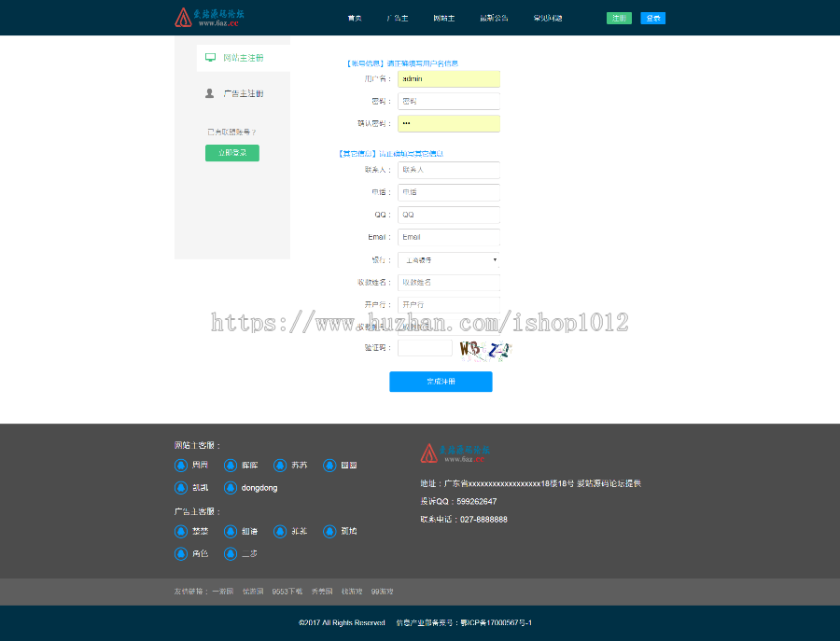Screen dimensions: 840x641
Task: Open the 9553下载 friendly link
Action: pyautogui.click(x=287, y=592)
